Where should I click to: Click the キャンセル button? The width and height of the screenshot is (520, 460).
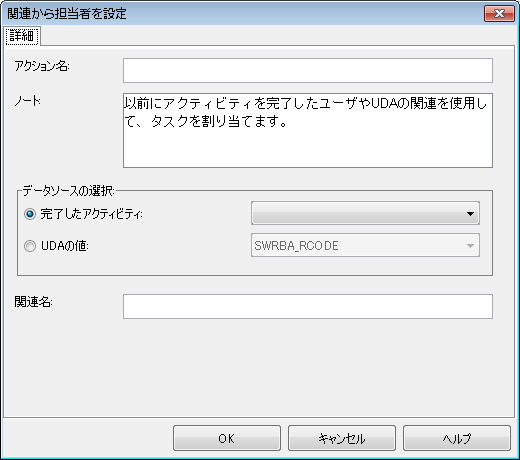tap(342, 438)
